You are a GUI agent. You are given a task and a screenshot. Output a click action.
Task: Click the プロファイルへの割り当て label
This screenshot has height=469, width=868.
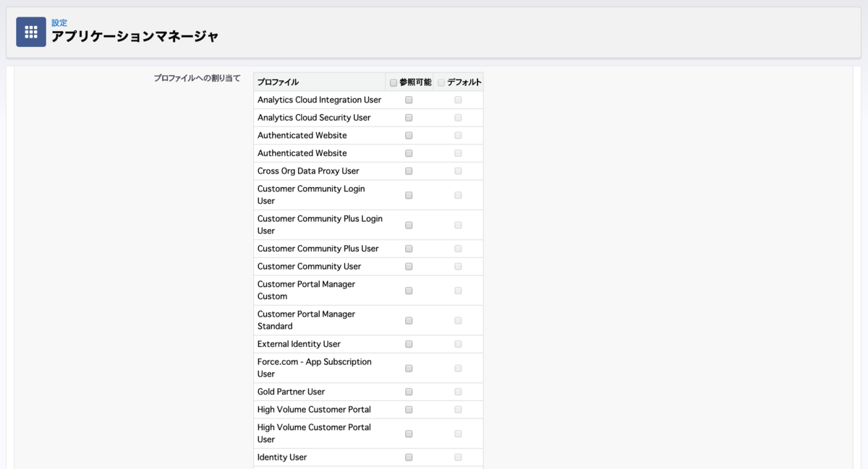pos(197,78)
